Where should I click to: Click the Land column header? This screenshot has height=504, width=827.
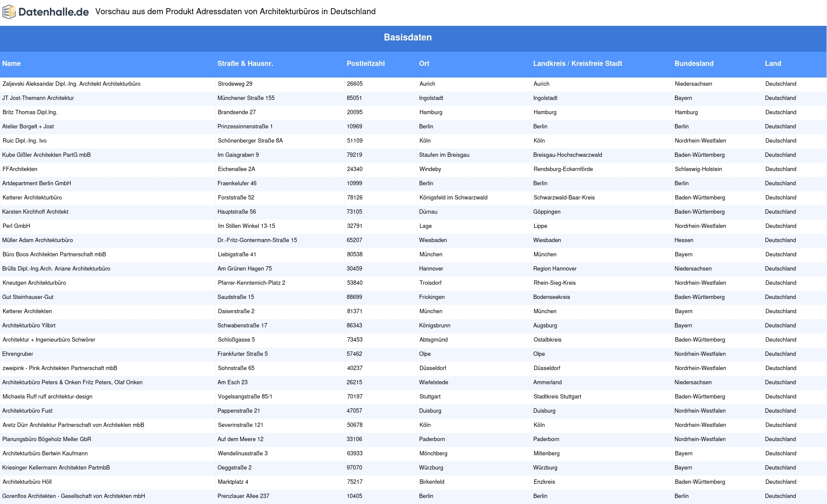773,63
